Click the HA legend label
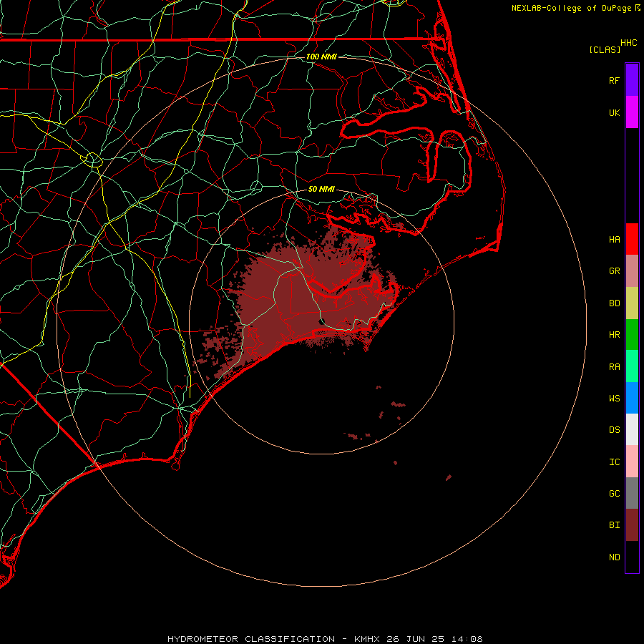This screenshot has height=644, width=644. click(614, 240)
